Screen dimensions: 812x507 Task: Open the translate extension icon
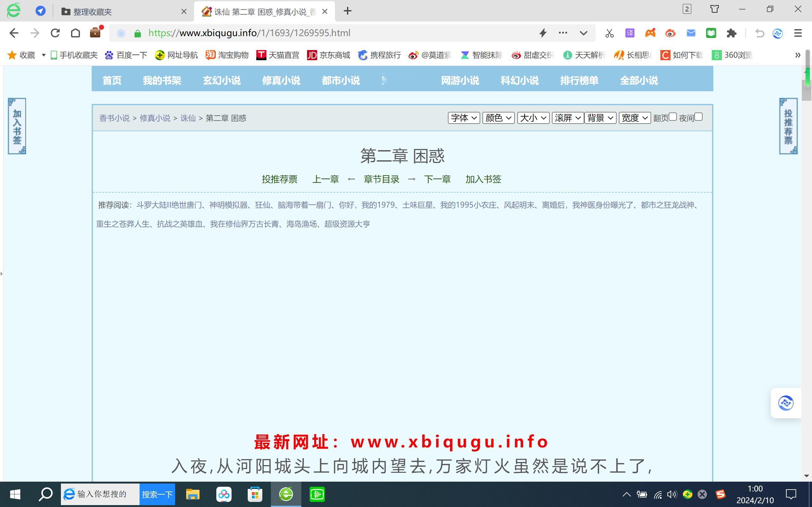point(630,33)
